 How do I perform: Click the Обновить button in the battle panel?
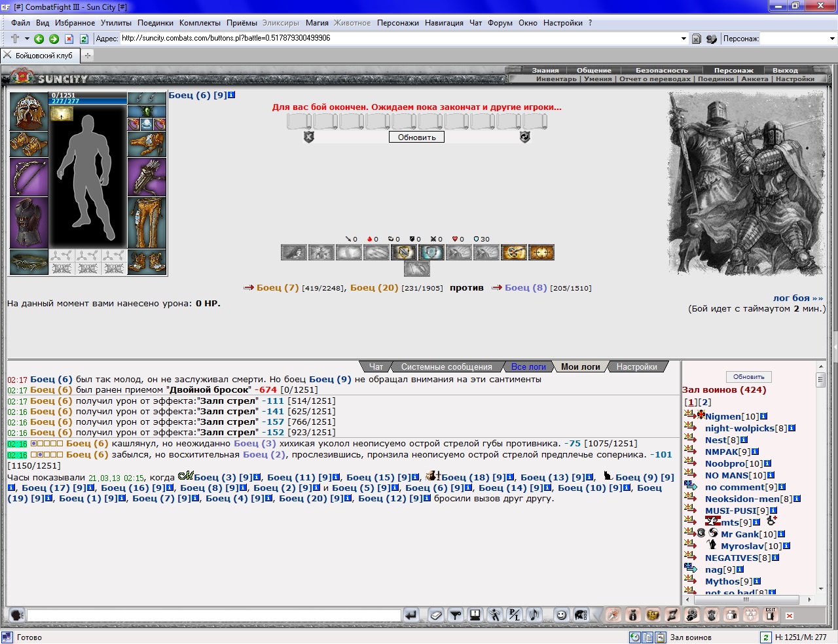pyautogui.click(x=417, y=137)
